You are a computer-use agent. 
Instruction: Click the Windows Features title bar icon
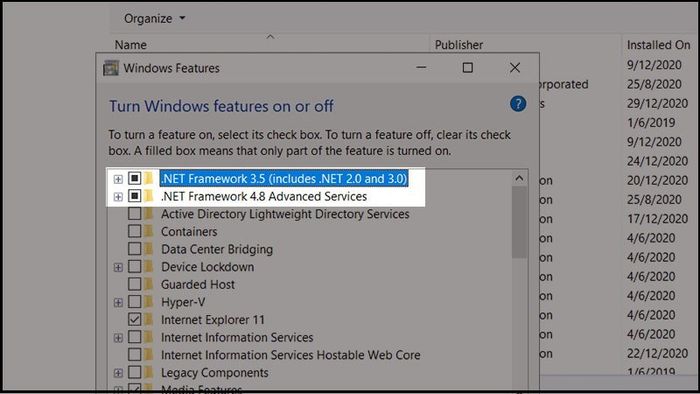pos(111,68)
